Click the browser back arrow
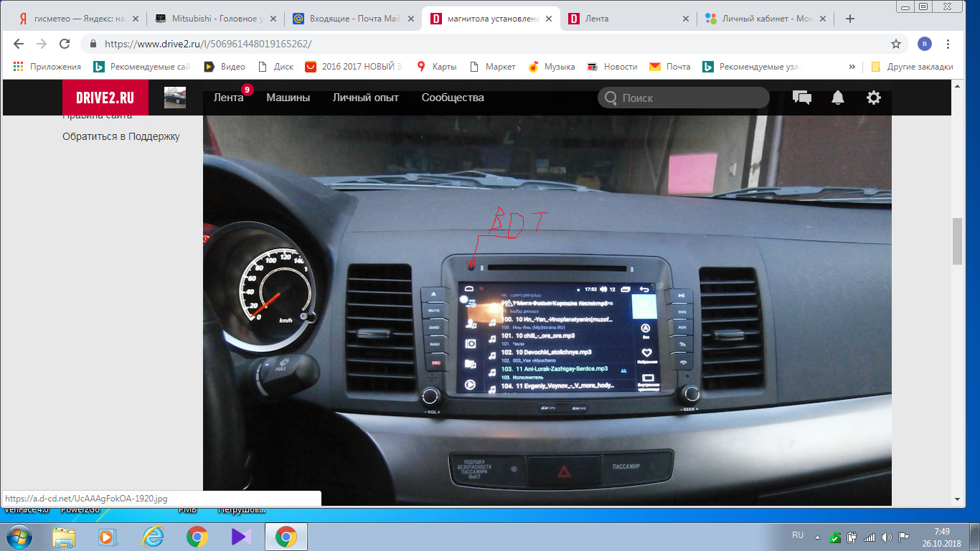 (x=19, y=44)
